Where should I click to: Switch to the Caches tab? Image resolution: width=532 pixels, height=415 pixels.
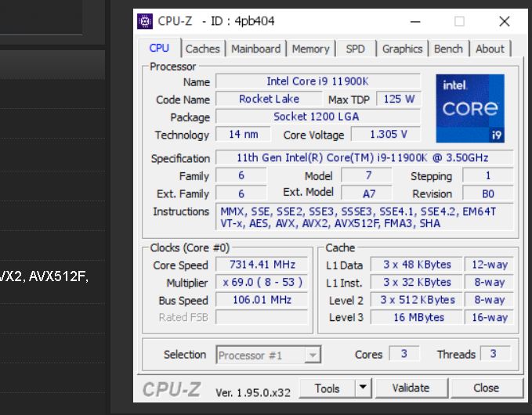[203, 49]
